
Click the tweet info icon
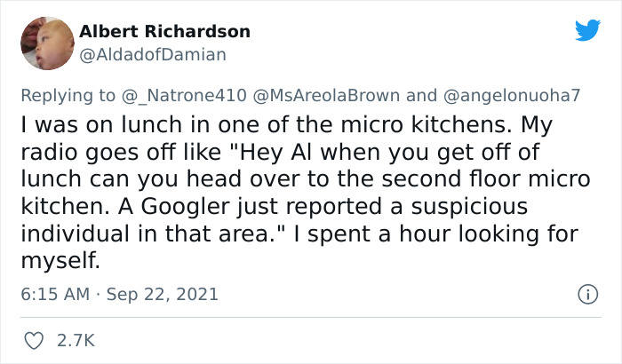tap(586, 293)
